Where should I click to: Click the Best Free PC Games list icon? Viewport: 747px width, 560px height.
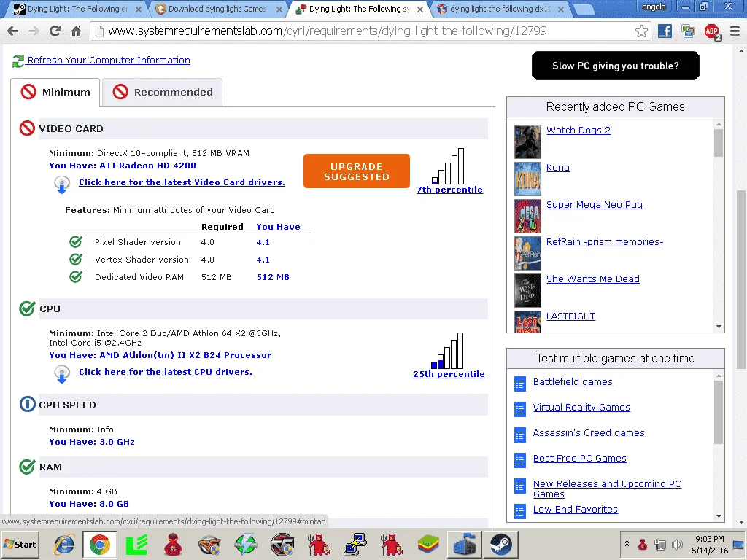[520, 460]
